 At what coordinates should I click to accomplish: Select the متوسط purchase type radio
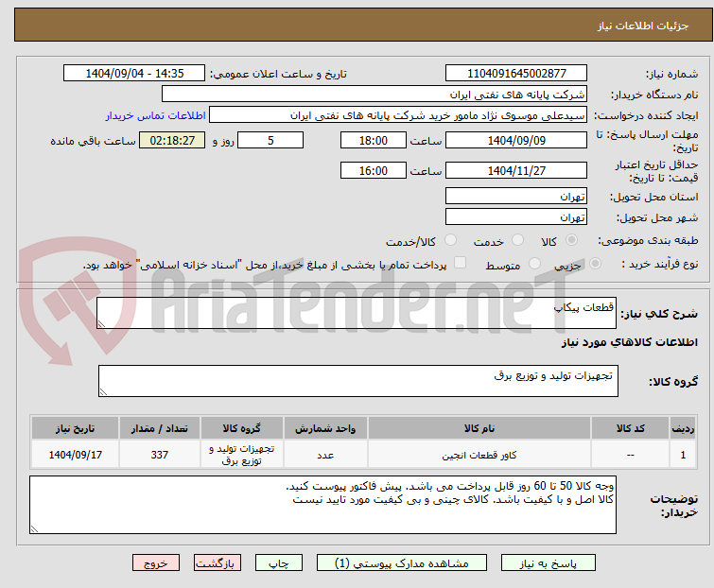pyautogui.click(x=534, y=264)
